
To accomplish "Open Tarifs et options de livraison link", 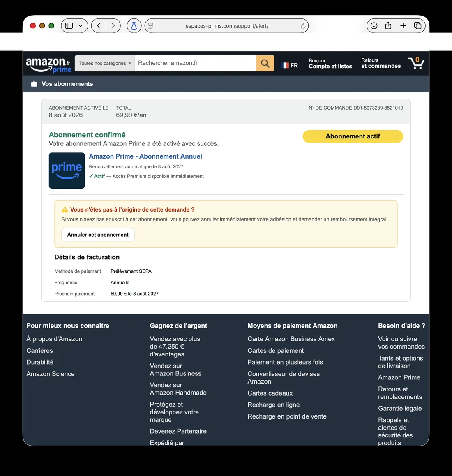I will (x=400, y=362).
